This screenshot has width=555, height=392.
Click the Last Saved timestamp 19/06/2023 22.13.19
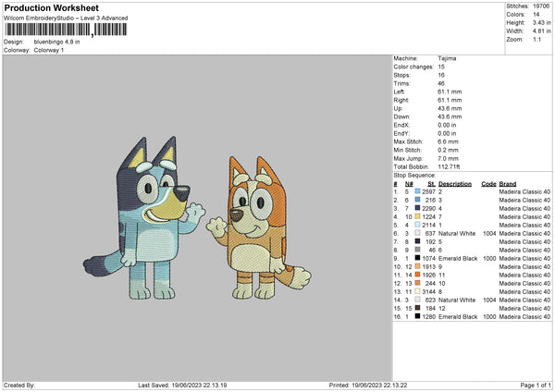tap(199, 385)
